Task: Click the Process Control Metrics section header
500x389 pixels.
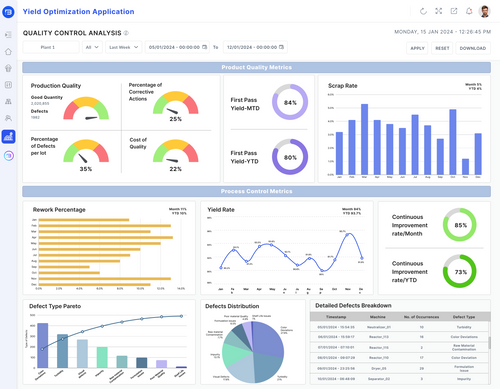Action: pos(256,191)
